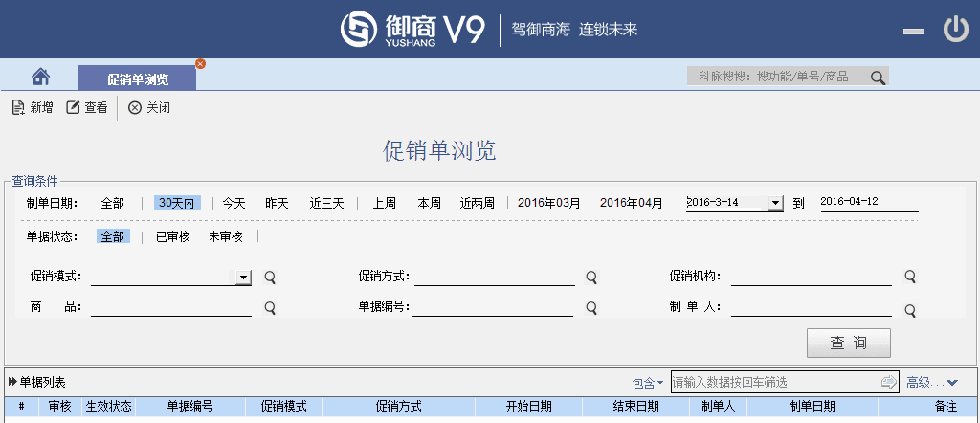Close the 促销单浏览 tab with orange X
The height and width of the screenshot is (423, 980).
click(x=200, y=64)
